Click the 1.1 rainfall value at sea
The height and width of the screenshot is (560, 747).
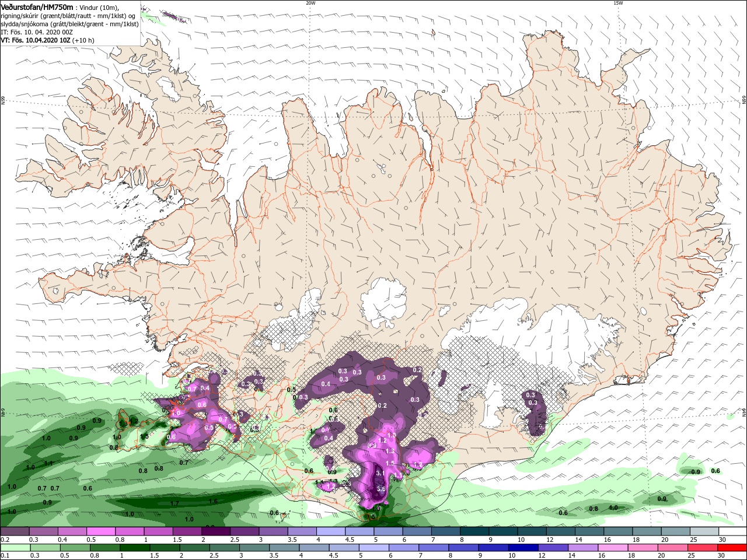click(x=48, y=463)
